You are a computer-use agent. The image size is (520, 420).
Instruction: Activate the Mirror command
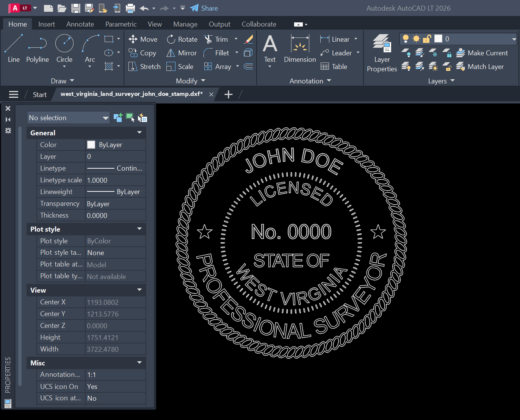click(x=182, y=53)
